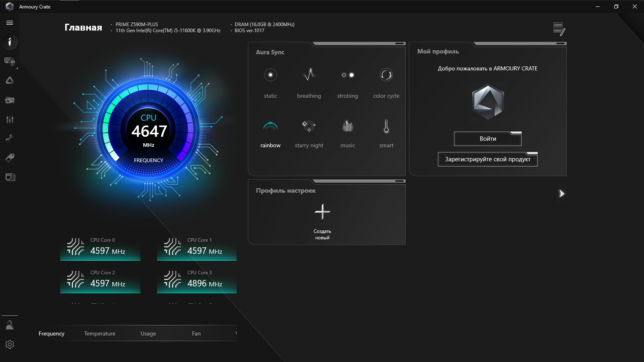
Task: Switch to the Frequency tab
Action: click(x=52, y=333)
